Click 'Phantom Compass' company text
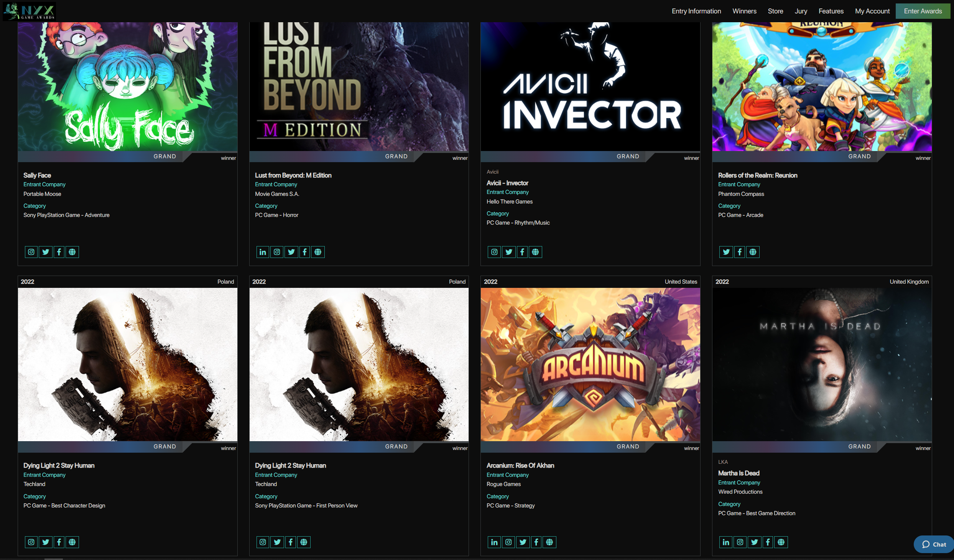Screen dimensions: 954x560 coord(741,194)
